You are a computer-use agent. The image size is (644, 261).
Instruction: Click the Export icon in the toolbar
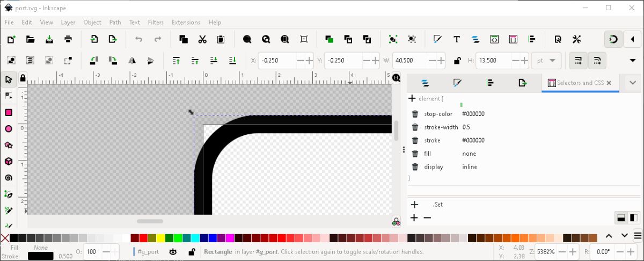(x=113, y=39)
